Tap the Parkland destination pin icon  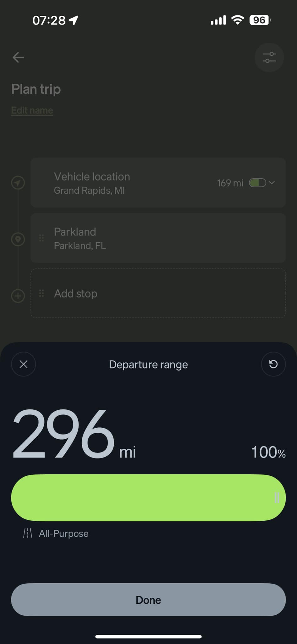point(18,239)
